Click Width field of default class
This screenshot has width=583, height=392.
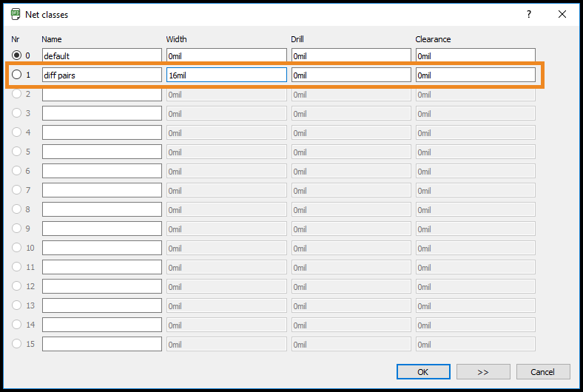[226, 55]
